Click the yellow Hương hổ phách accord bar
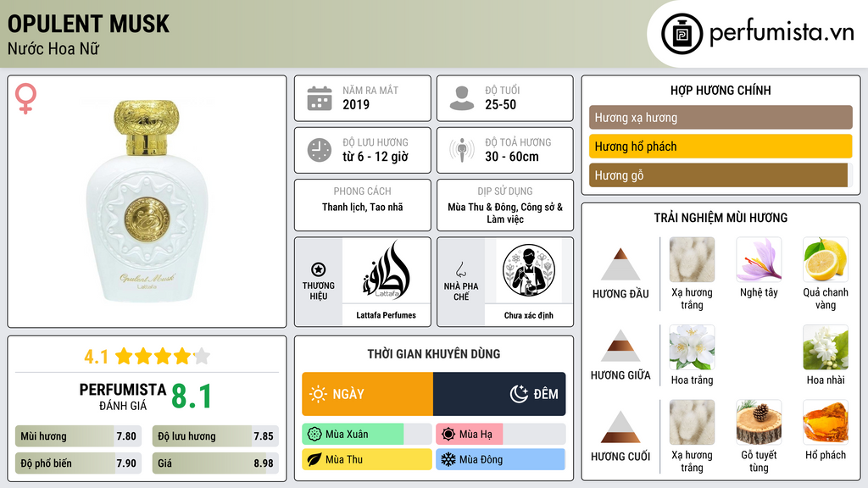 (x=721, y=146)
